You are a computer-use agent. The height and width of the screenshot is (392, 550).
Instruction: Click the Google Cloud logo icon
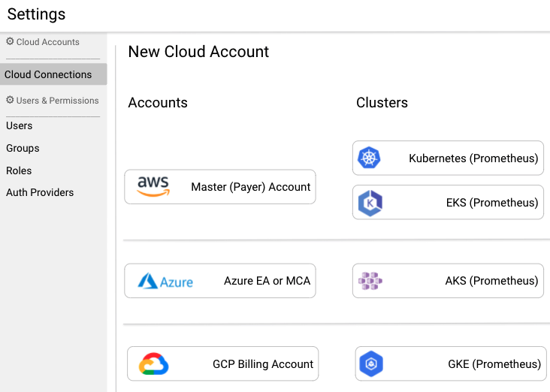click(154, 364)
